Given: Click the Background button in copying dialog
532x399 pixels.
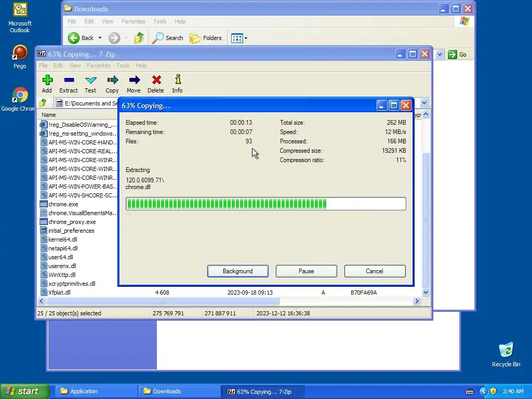Looking at the screenshot, I should (238, 271).
